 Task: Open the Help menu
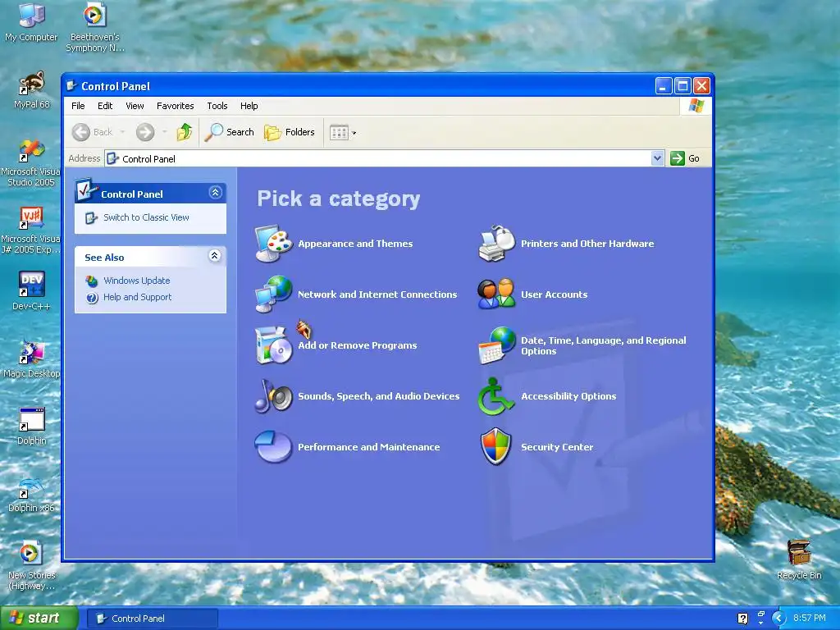point(249,106)
